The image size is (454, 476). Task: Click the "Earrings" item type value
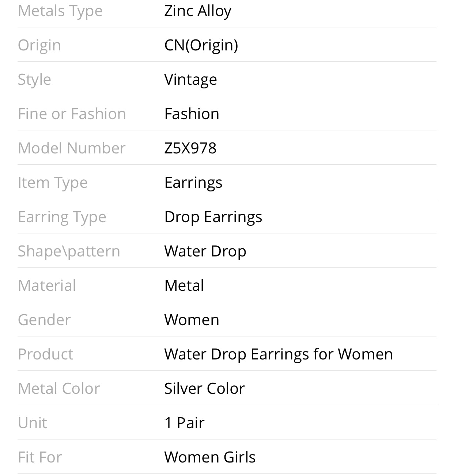[193, 183]
